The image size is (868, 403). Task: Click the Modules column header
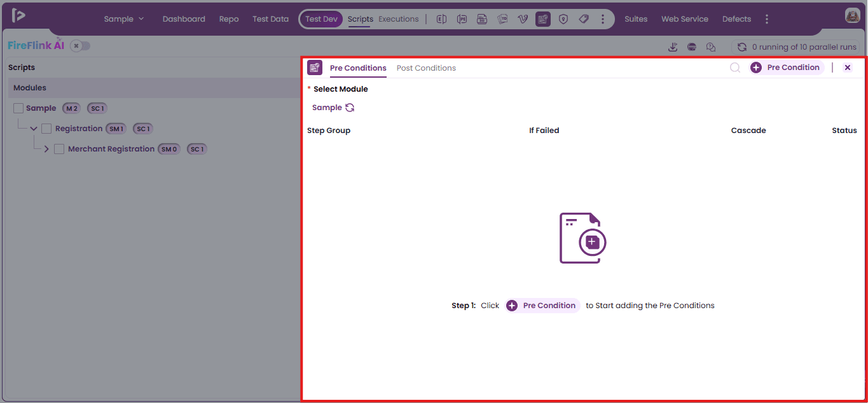pos(30,88)
